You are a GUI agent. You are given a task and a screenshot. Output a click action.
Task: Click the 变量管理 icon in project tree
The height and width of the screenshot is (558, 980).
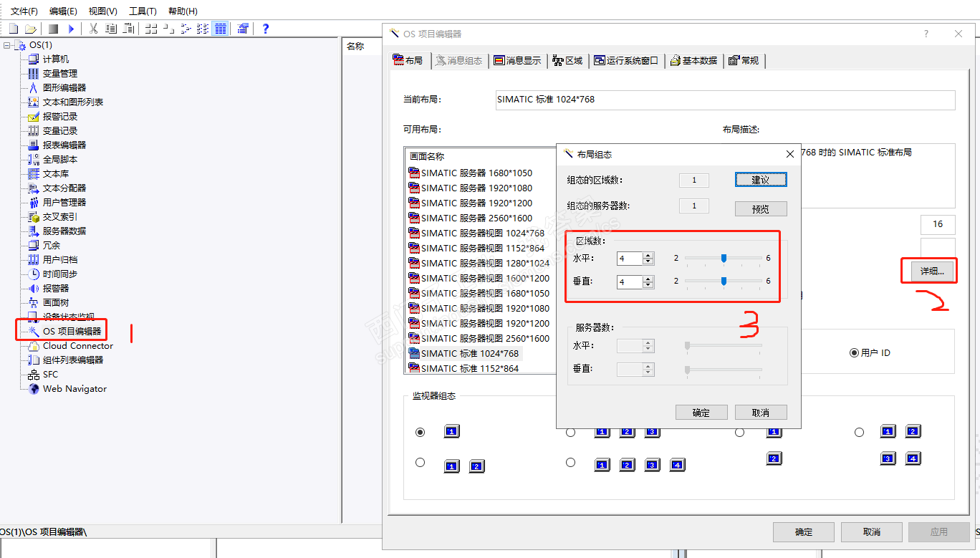34,73
